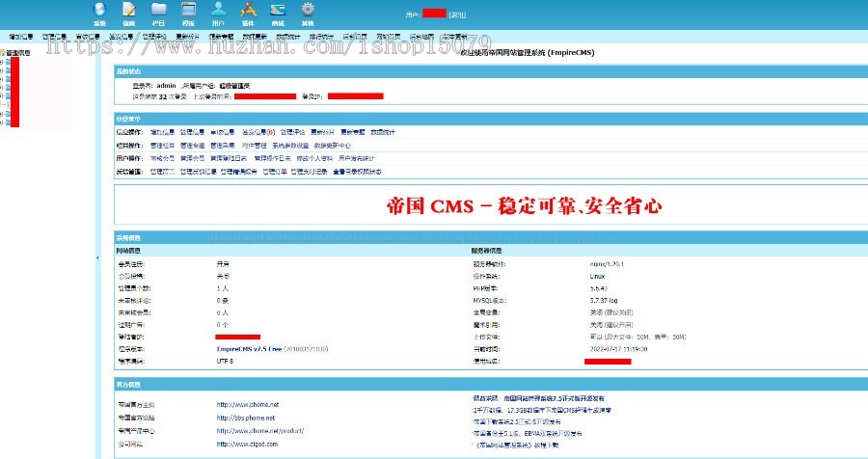Select 更新专题 in the top shortcut bar

point(221,37)
